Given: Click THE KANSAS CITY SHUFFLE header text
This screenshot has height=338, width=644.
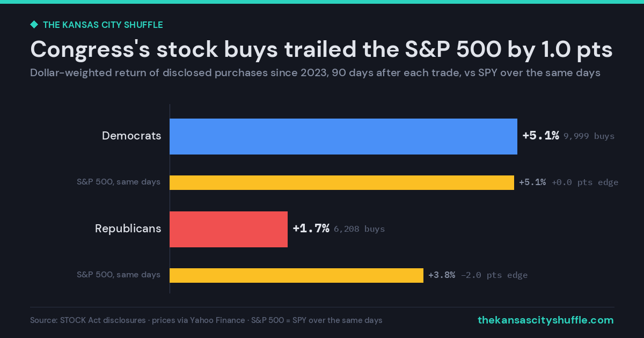Looking at the screenshot, I should (x=103, y=25).
